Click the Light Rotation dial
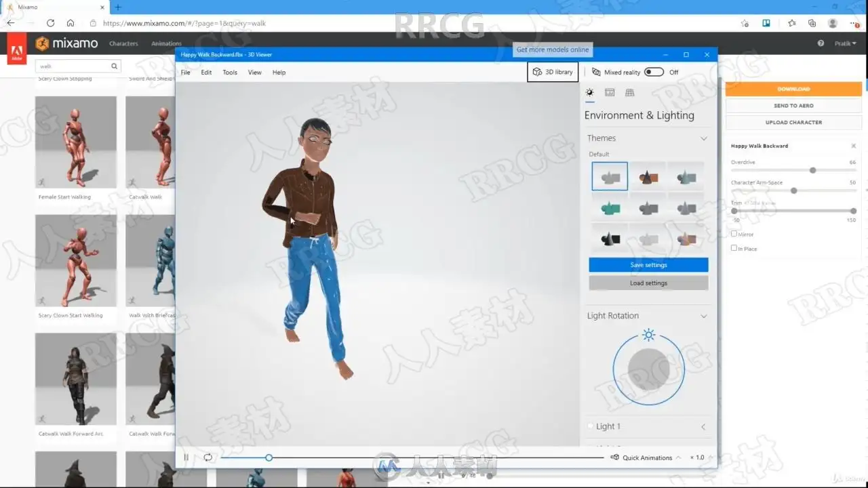Image resolution: width=868 pixels, height=488 pixels. pos(649,369)
